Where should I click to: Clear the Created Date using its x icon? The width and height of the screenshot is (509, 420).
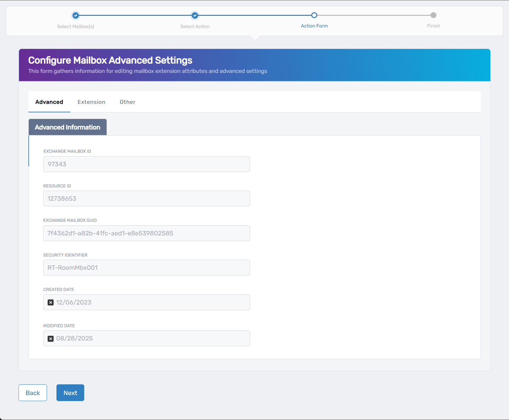[51, 302]
